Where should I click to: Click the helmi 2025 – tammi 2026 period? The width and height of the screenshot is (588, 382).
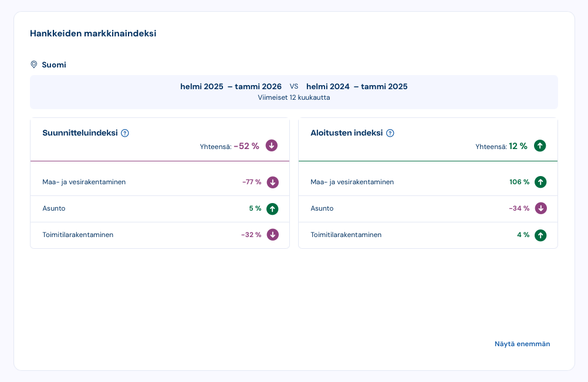pyautogui.click(x=231, y=86)
